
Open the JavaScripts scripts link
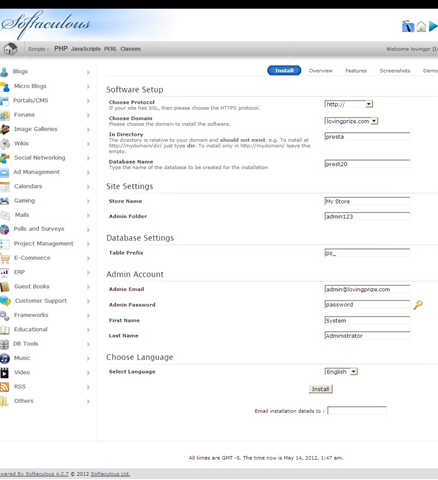(86, 49)
